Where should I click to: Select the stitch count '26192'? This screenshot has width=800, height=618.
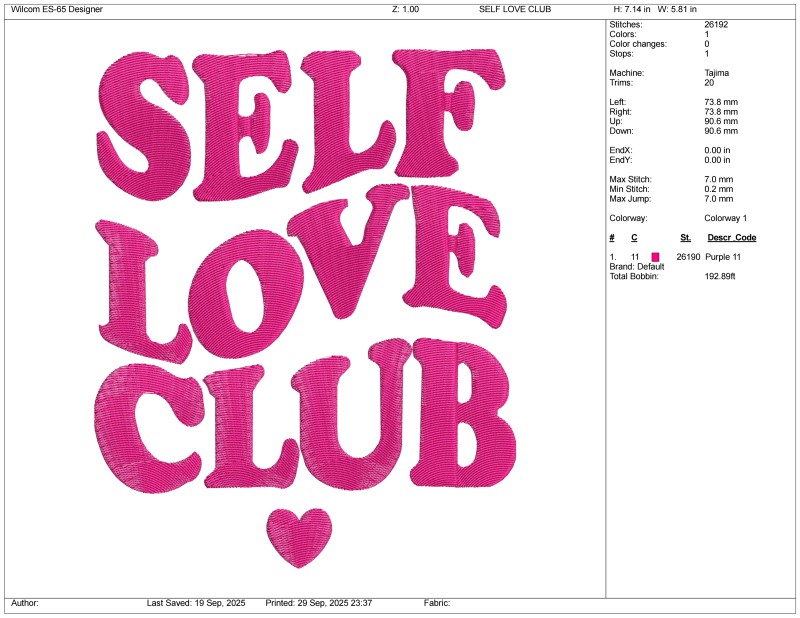pos(716,24)
